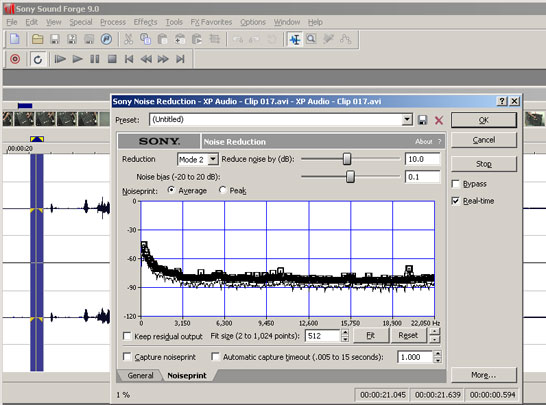The height and width of the screenshot is (405, 546).
Task: Click the capture timeout value field
Action: click(415, 357)
